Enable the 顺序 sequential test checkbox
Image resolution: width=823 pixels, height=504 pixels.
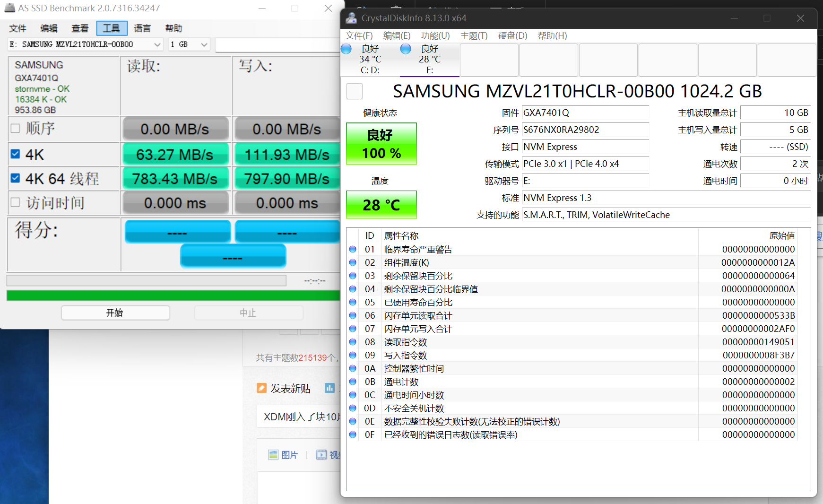coord(15,128)
